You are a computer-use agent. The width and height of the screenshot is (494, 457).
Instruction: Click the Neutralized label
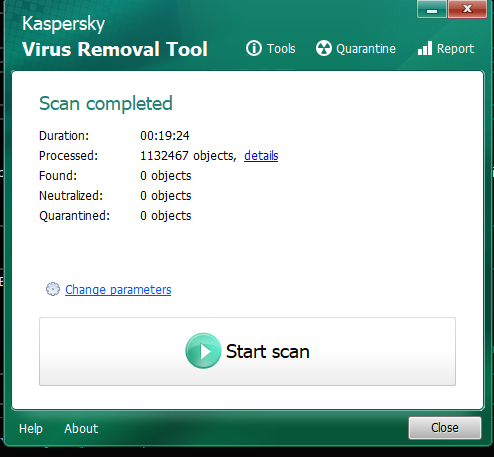[71, 196]
